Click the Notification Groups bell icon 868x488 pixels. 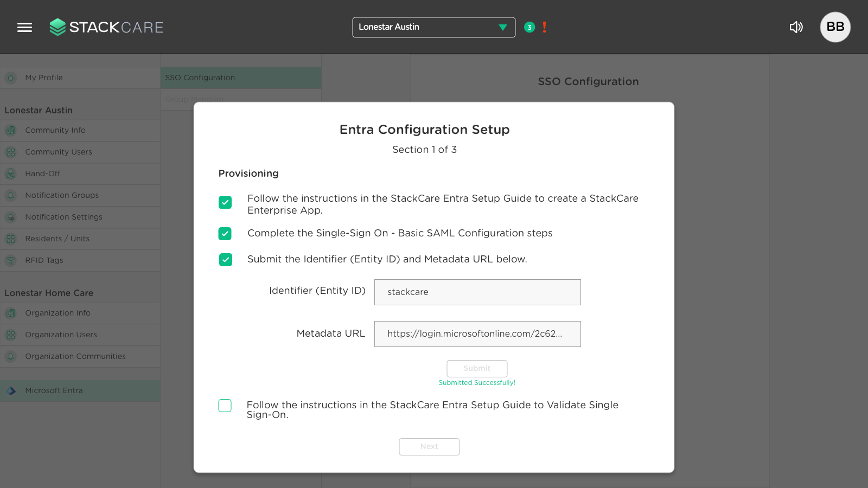point(11,196)
